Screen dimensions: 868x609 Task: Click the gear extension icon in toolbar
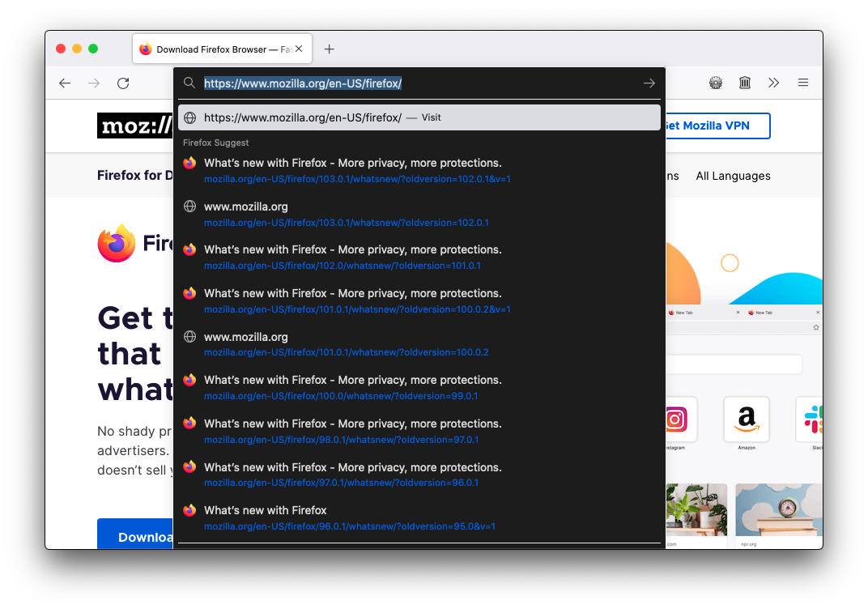[716, 83]
